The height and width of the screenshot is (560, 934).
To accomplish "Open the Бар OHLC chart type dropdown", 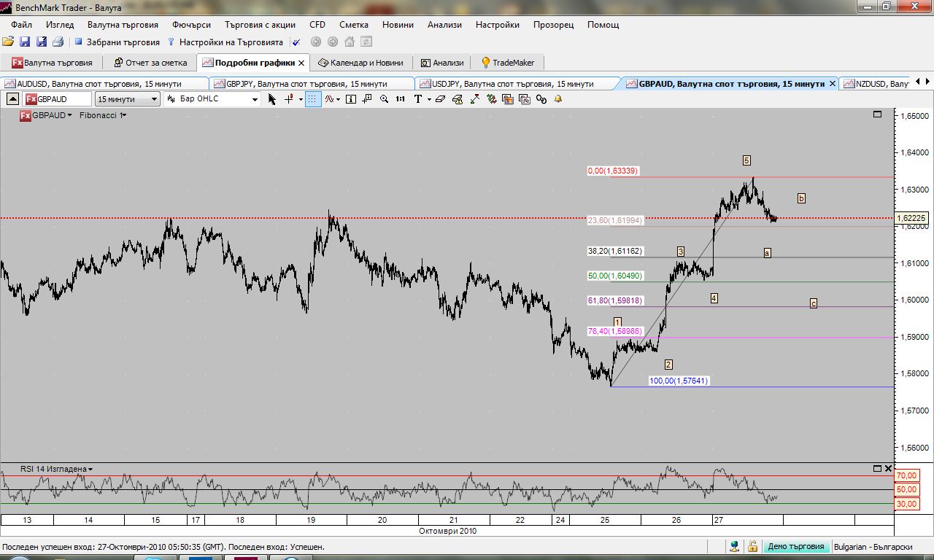I will pyautogui.click(x=212, y=99).
